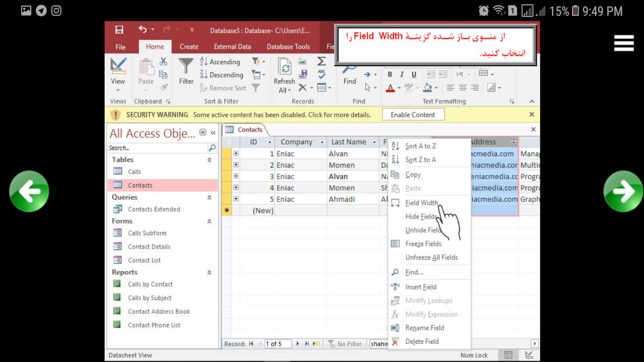The image size is (644, 362).
Task: Toggle the Totals sigma row
Action: 322,61
